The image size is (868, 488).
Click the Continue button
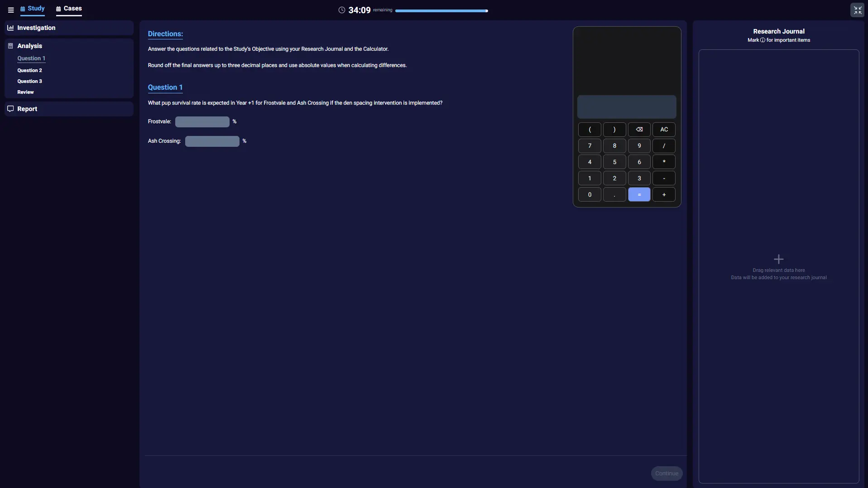click(x=667, y=474)
